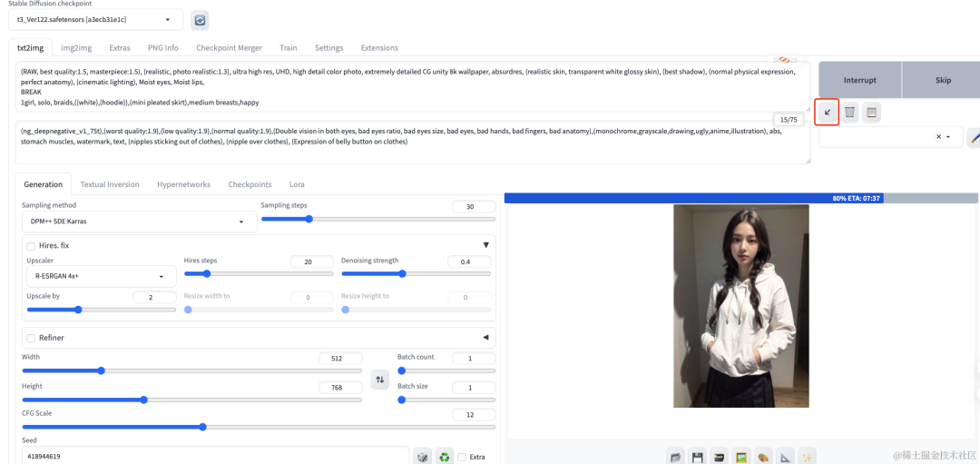Open the Sampling method dropdown
The image size is (980, 464).
[140, 222]
